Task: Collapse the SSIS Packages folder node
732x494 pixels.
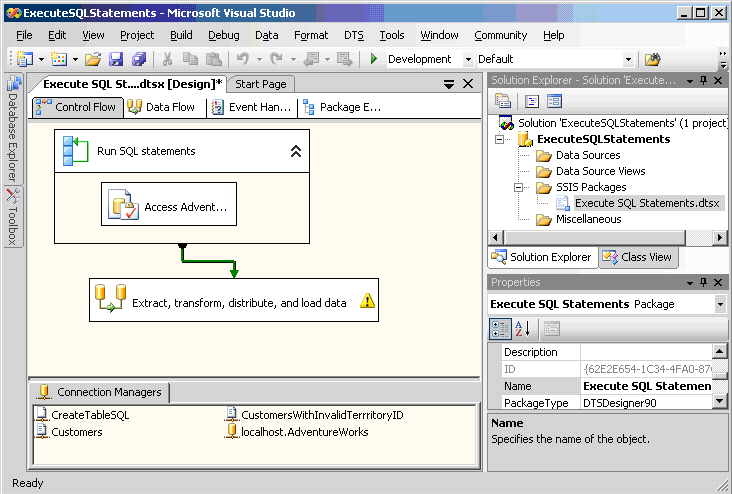Action: 518,187
